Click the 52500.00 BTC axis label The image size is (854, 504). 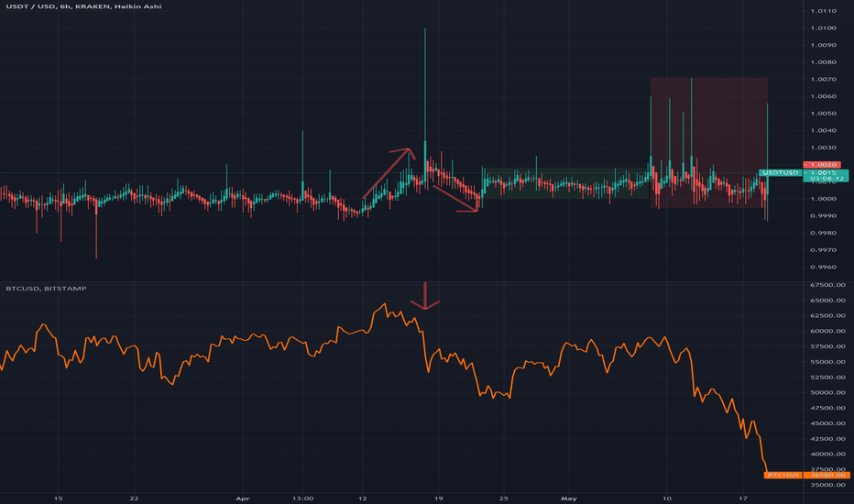point(827,377)
